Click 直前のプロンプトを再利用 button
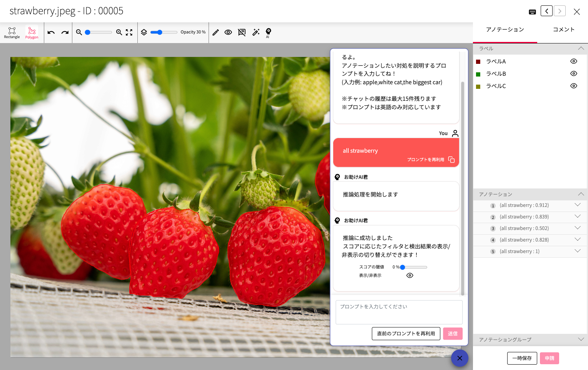Image resolution: width=588 pixels, height=370 pixels. pos(406,333)
